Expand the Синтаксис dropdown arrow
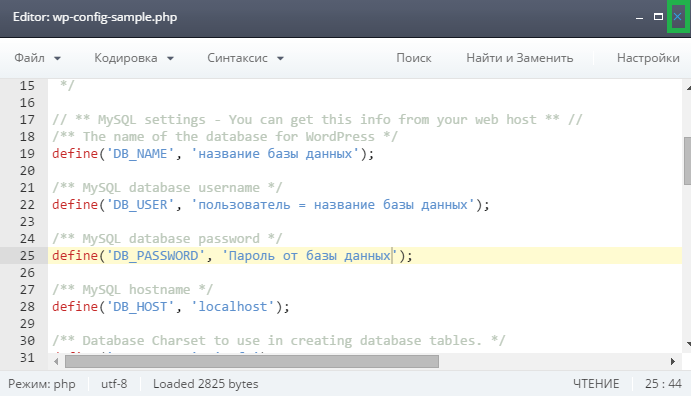 [x=280, y=58]
